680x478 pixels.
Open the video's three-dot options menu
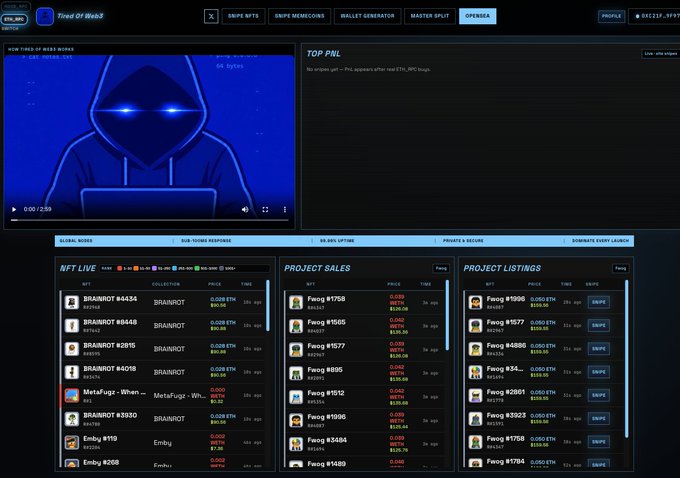284,210
